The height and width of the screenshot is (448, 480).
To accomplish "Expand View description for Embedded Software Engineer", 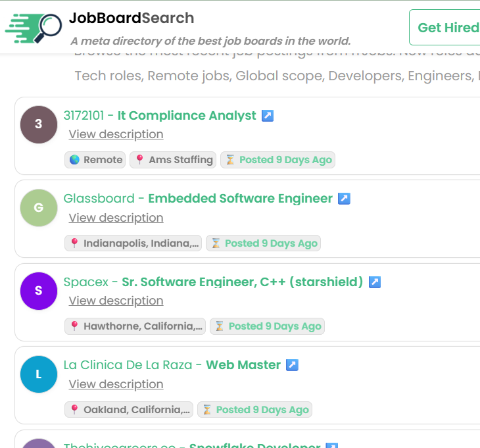I will [116, 218].
